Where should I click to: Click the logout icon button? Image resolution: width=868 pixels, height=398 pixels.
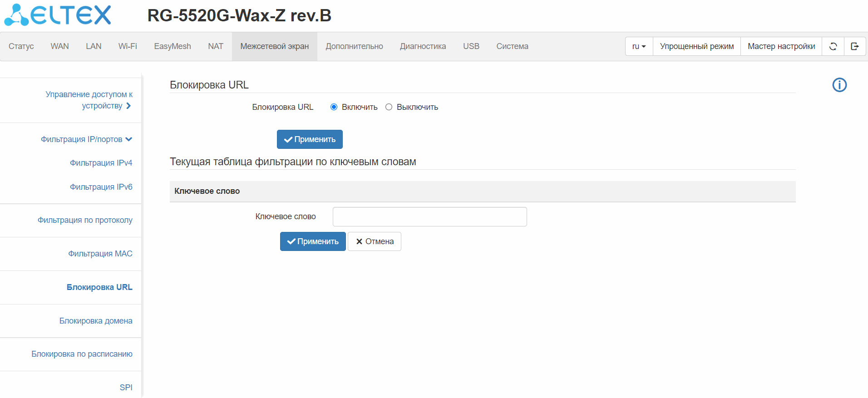click(x=855, y=46)
